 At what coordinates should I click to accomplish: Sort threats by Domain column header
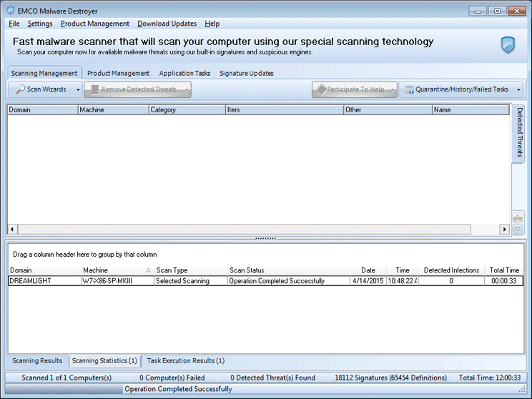(x=43, y=110)
